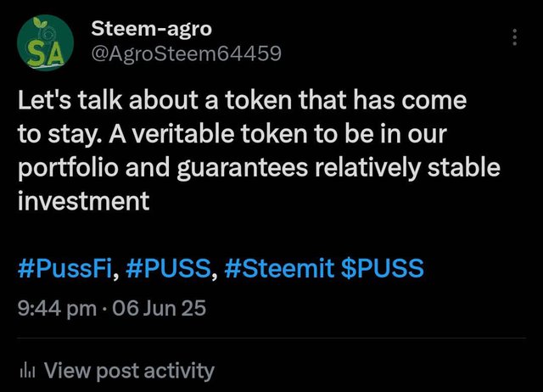
Task: Click the 06 Jun 25 date
Action: tap(159, 307)
